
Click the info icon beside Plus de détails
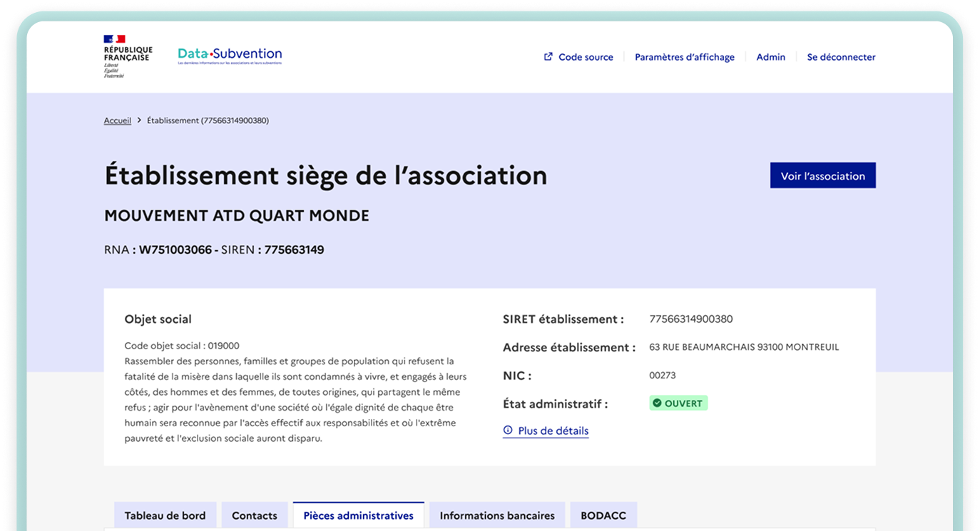click(x=508, y=431)
